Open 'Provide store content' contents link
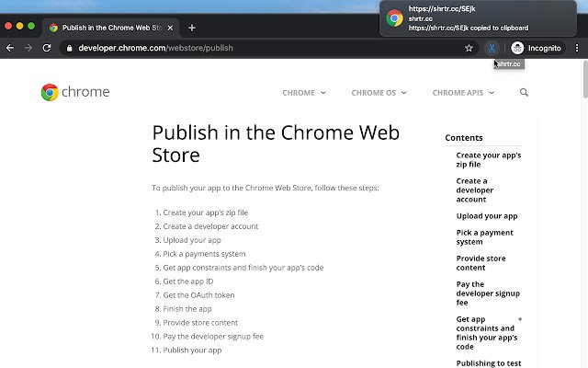This screenshot has width=588, height=368. 481,263
